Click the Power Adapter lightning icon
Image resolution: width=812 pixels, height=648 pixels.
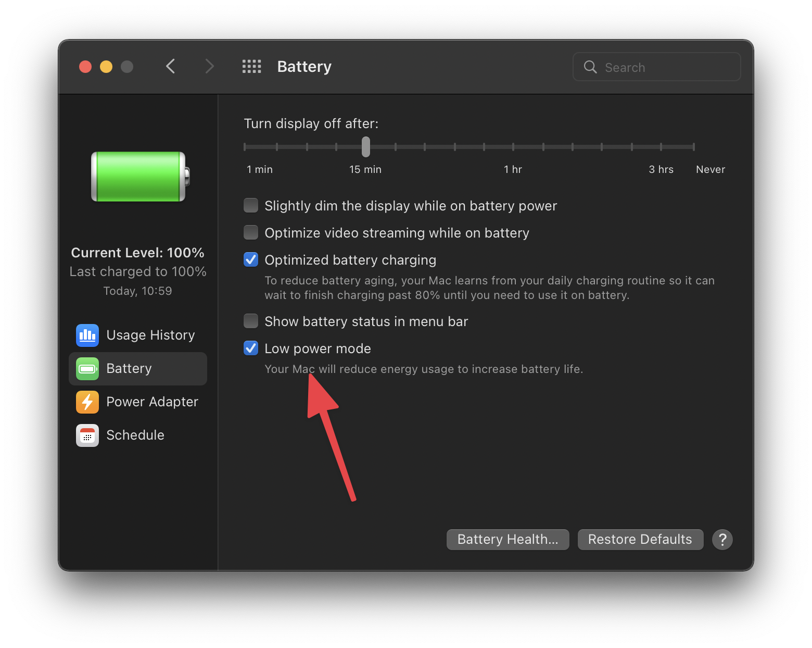87,402
